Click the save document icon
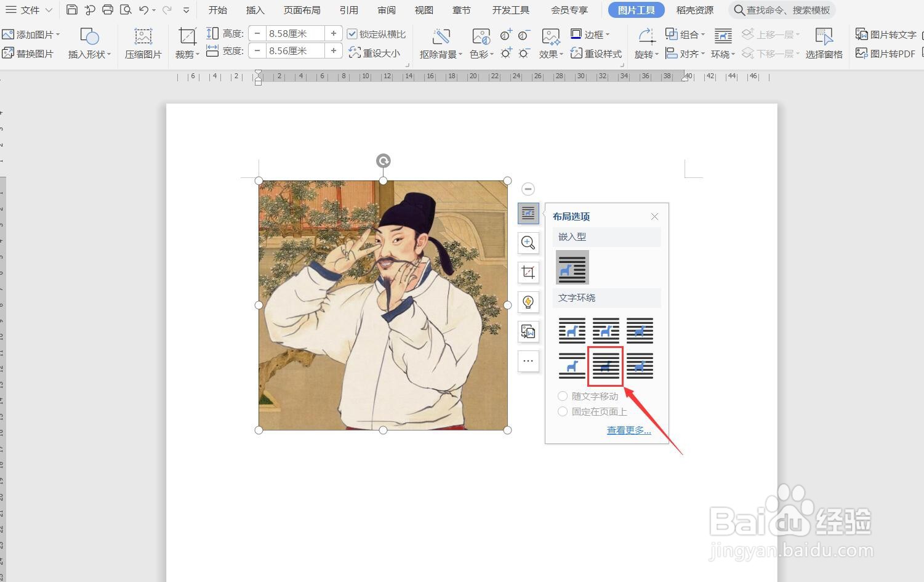This screenshot has height=582, width=924. pyautogui.click(x=72, y=10)
